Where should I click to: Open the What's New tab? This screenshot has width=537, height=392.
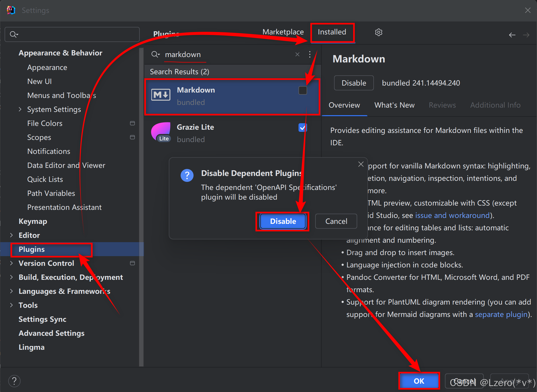[394, 105]
